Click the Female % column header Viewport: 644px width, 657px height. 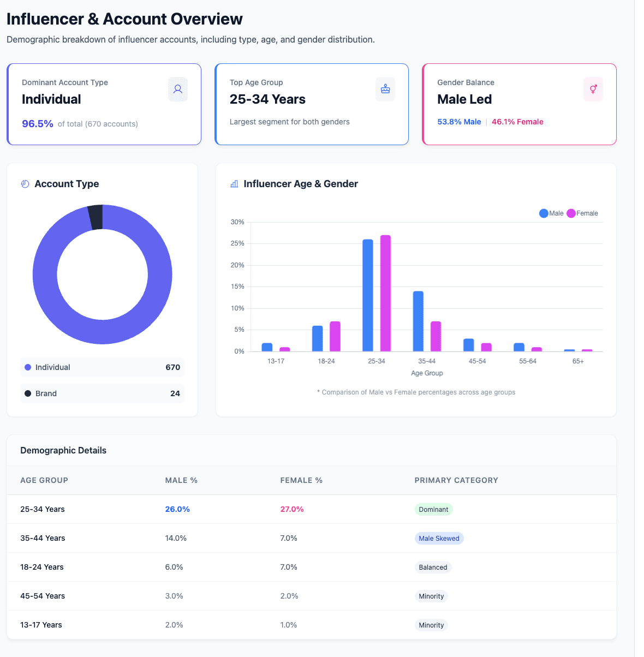[x=301, y=480]
